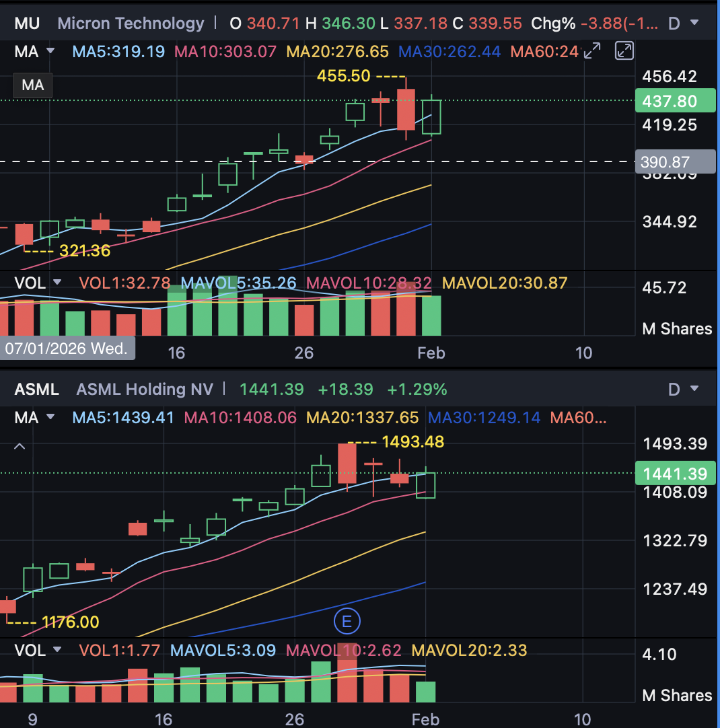The width and height of the screenshot is (720, 728).
Task: Click the 1408.09 label on ASML price axis
Action: pyautogui.click(x=674, y=492)
